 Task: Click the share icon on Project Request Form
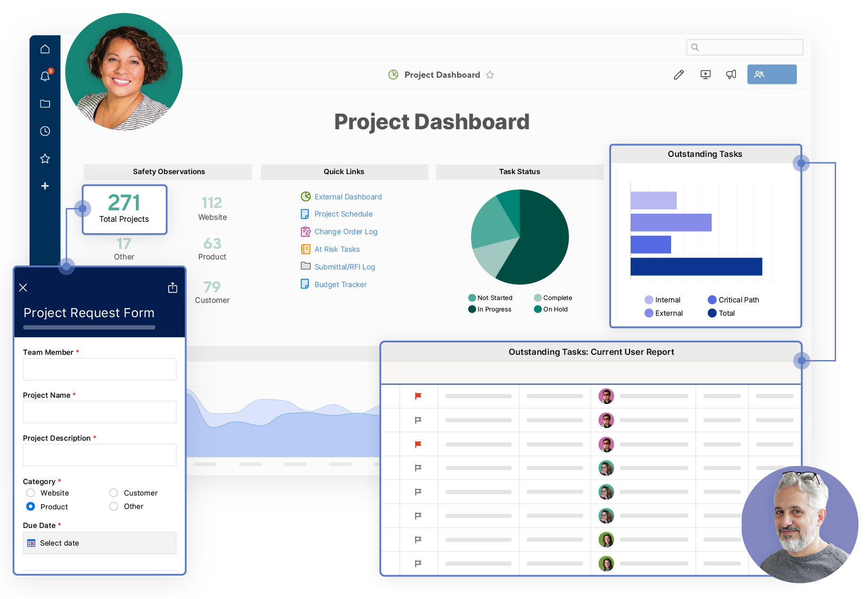(x=173, y=288)
